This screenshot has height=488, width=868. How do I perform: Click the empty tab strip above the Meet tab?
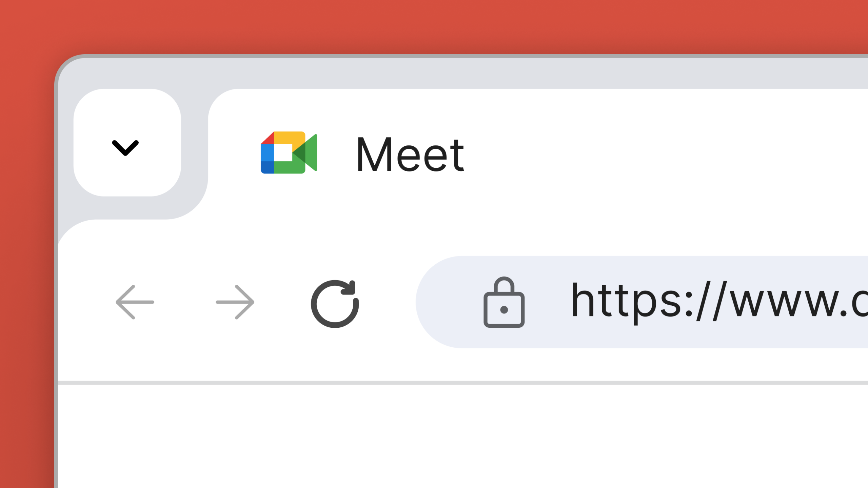click(x=509, y=73)
